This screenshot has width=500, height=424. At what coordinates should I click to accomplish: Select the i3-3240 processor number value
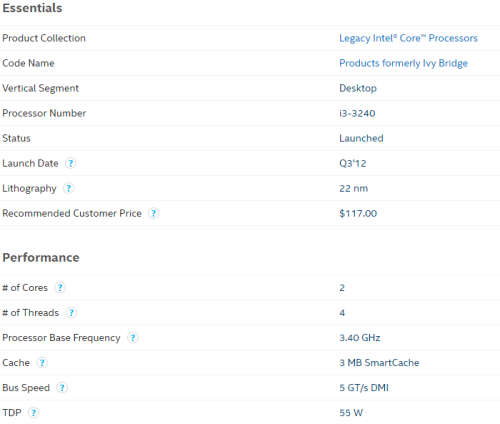click(x=357, y=113)
